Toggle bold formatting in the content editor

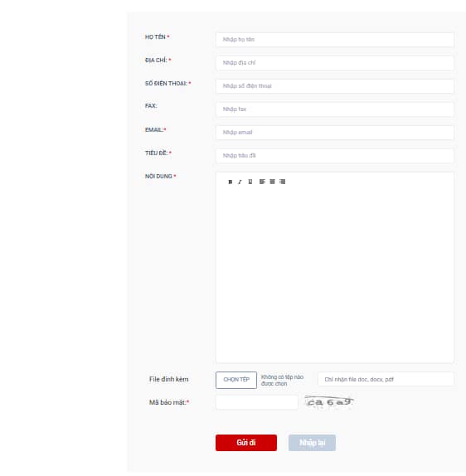pos(231,182)
